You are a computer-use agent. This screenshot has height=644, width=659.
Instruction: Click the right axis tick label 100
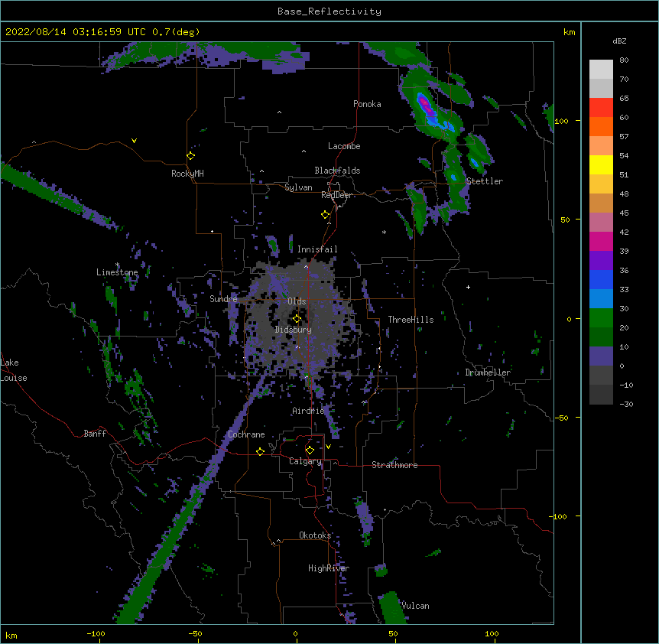[561, 122]
